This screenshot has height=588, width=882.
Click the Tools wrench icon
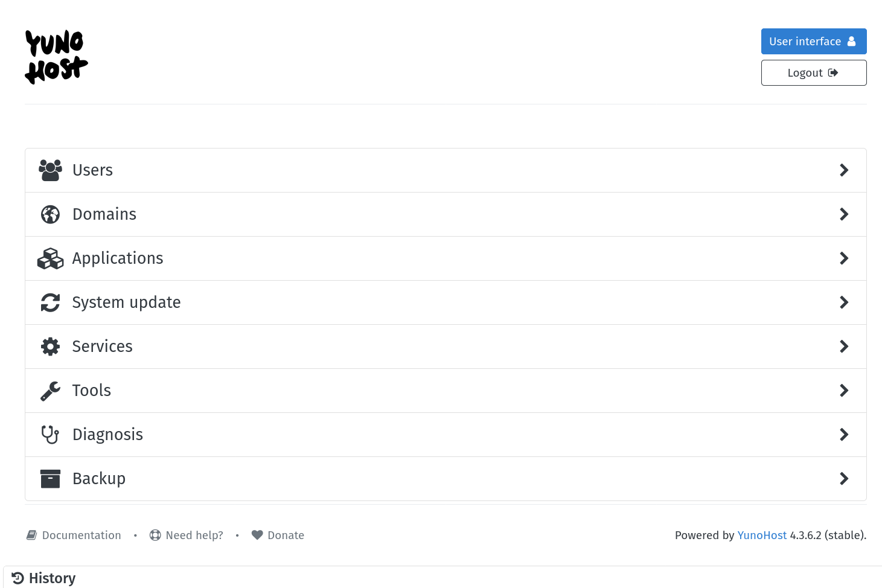[x=50, y=391]
